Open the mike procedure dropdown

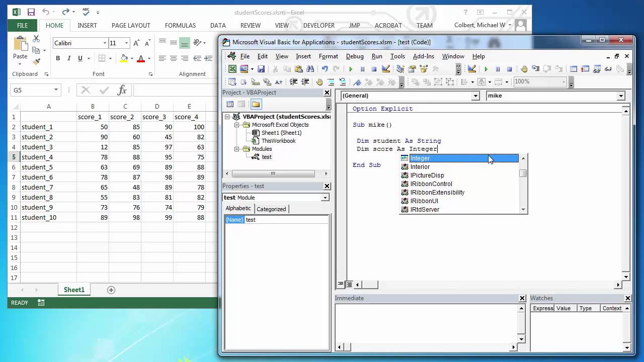[x=621, y=96]
